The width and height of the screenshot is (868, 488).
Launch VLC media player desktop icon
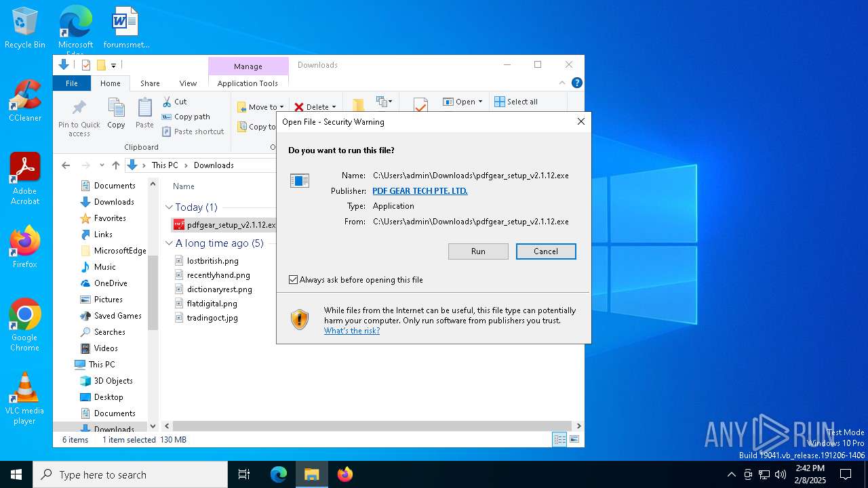tap(24, 398)
